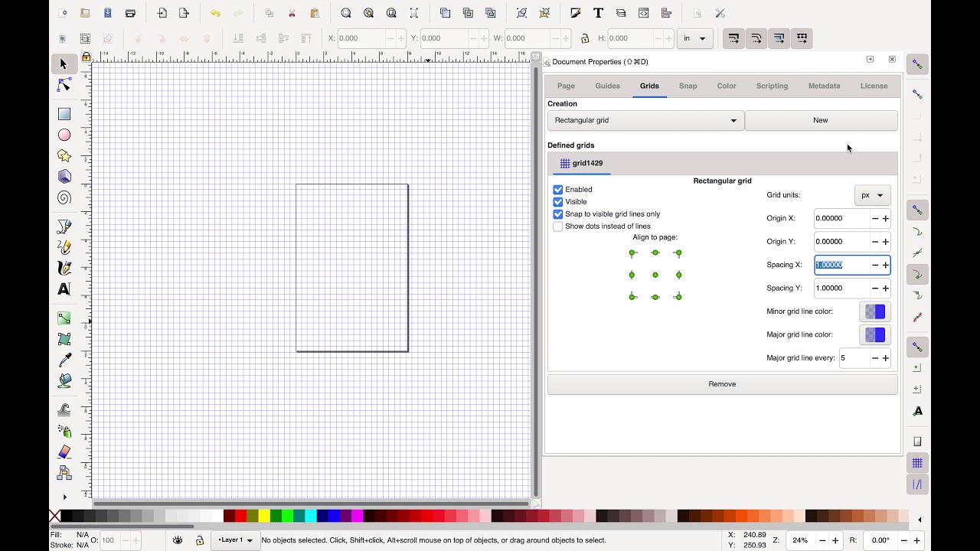Open the Grid units px dropdown
This screenshot has width=980, height=551.
point(872,195)
